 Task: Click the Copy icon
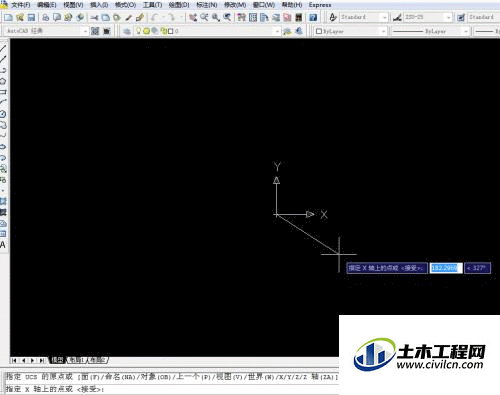point(106,17)
